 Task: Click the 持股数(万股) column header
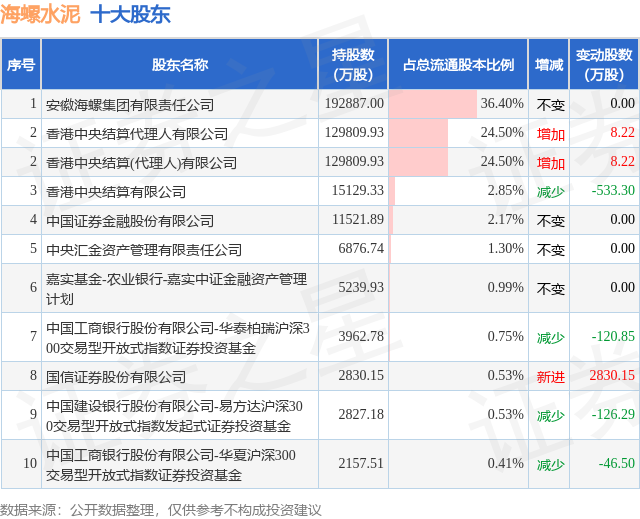tap(353, 64)
